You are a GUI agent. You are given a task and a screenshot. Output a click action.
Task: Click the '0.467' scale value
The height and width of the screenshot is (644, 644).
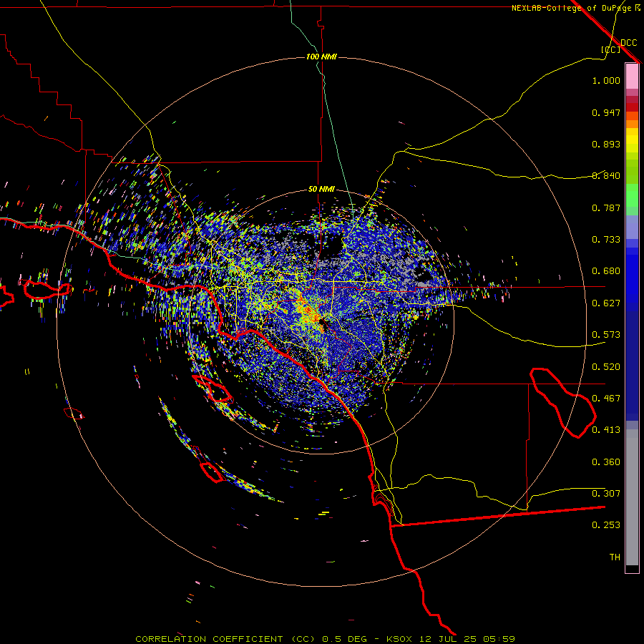click(606, 399)
